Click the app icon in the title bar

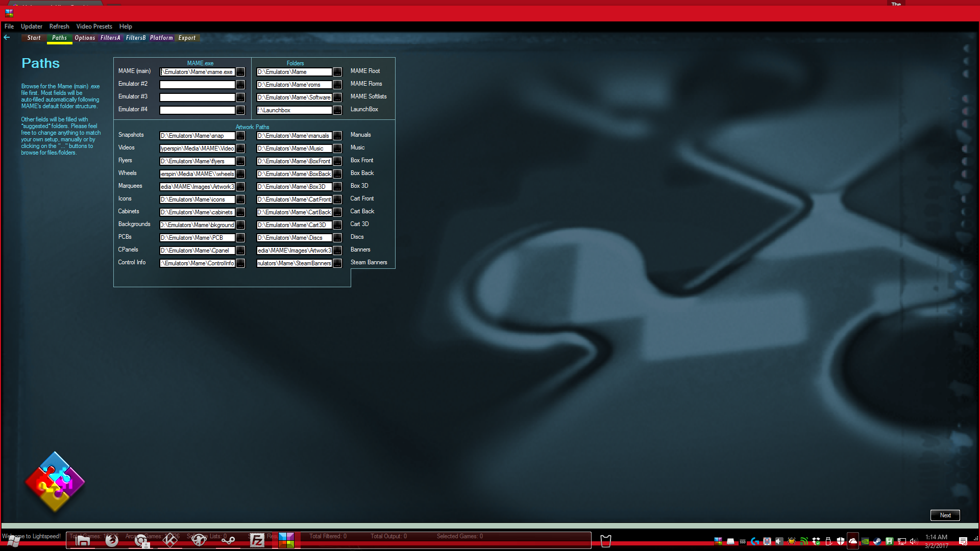9,13
